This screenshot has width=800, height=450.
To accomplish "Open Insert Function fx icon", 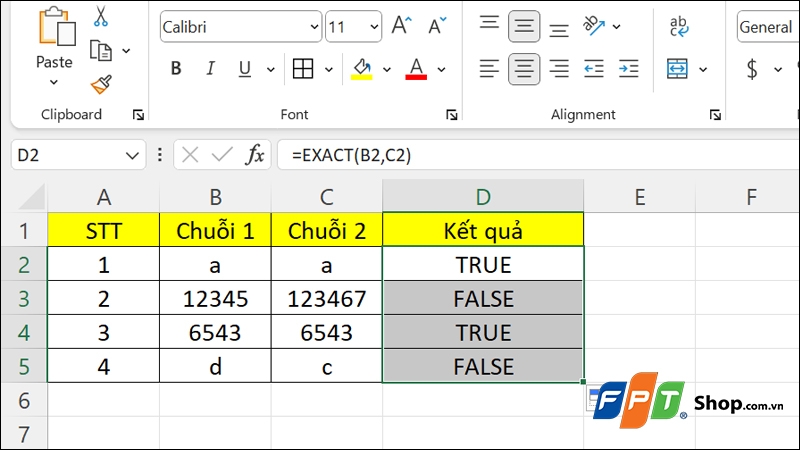I will 255,155.
